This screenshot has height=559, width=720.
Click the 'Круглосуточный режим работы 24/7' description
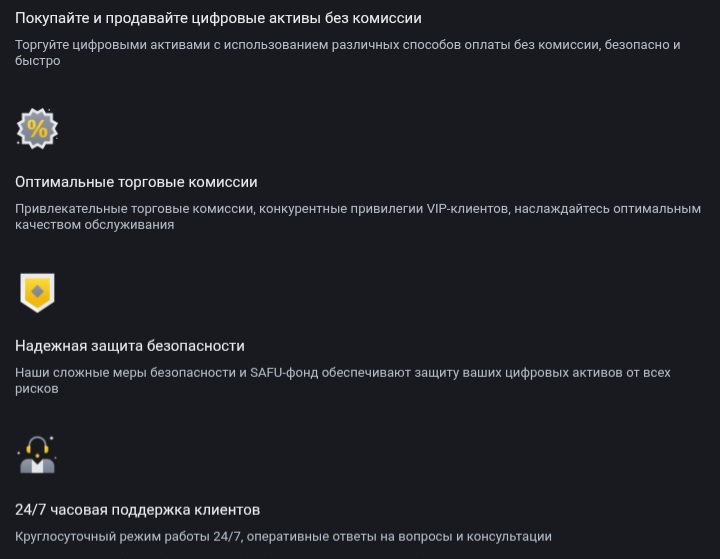pyautogui.click(x=283, y=536)
